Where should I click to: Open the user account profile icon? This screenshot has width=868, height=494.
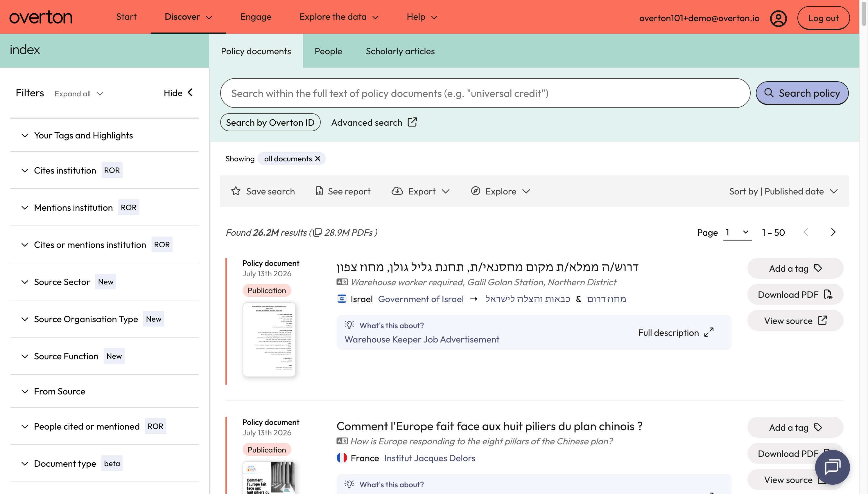pyautogui.click(x=778, y=18)
